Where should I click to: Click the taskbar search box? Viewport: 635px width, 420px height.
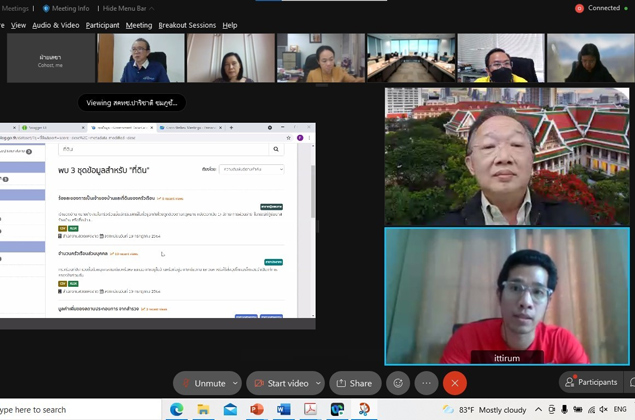[80, 410]
